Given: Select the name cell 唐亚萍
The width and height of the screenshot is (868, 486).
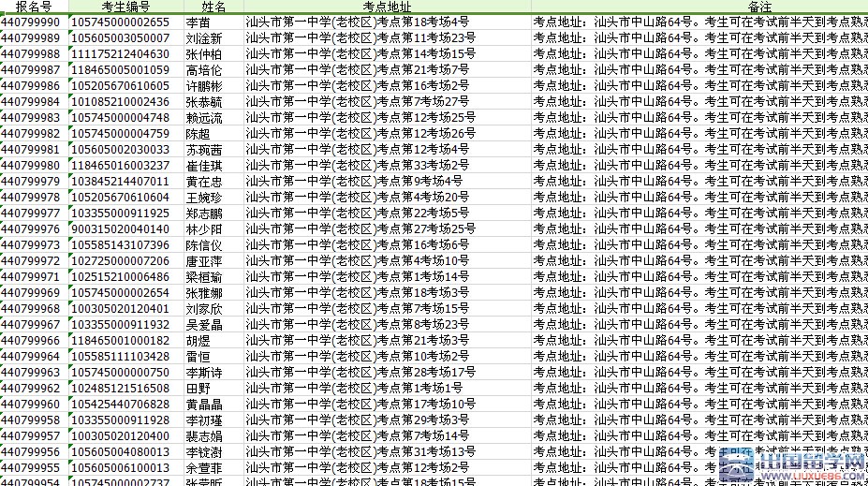Looking at the screenshot, I should (204, 261).
